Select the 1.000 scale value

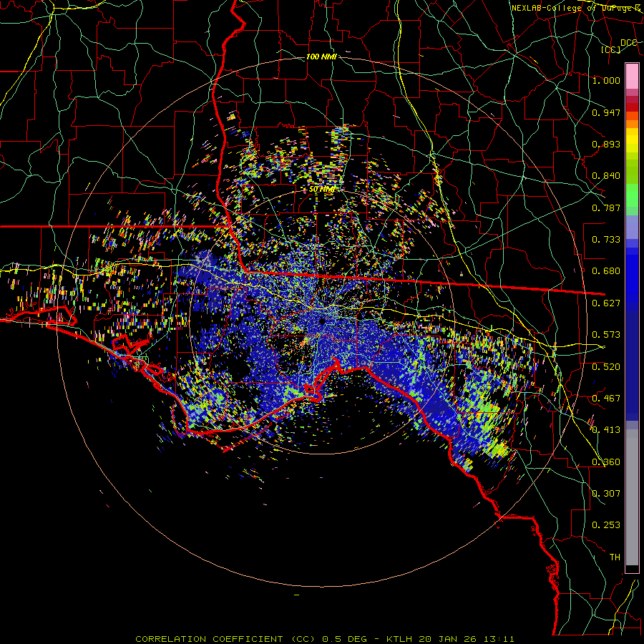(x=606, y=80)
